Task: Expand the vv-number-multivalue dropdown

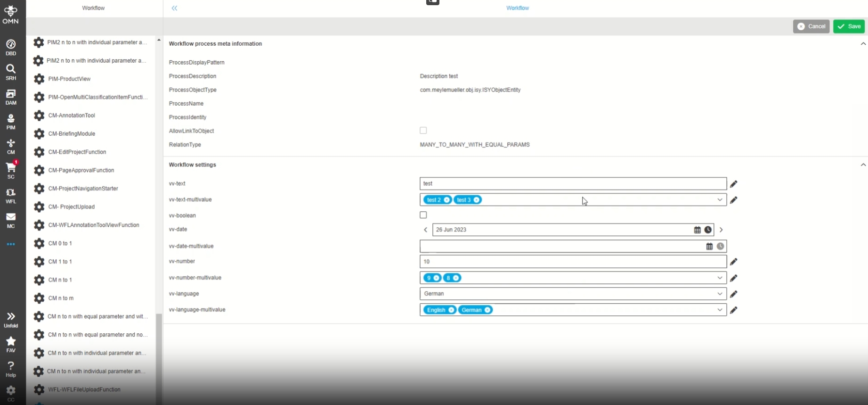Action: [720, 278]
